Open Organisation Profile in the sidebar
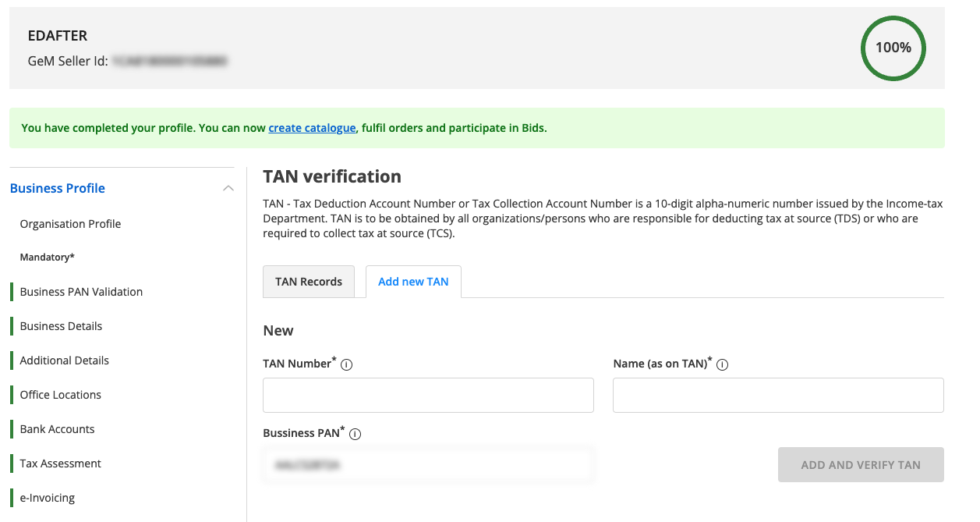980x522 pixels. pos(70,224)
